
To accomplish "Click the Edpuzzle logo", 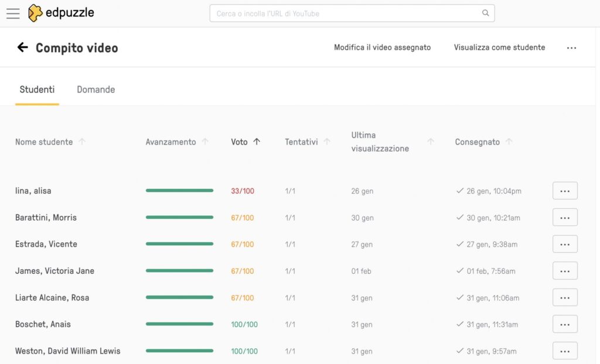I will 61,13.
